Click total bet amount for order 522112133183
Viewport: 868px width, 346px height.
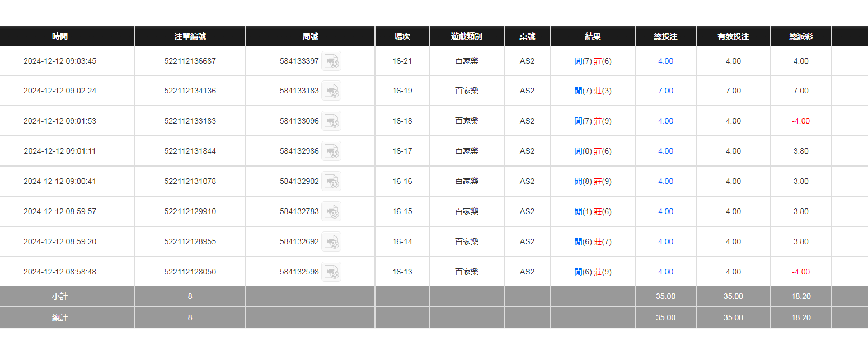[665, 121]
